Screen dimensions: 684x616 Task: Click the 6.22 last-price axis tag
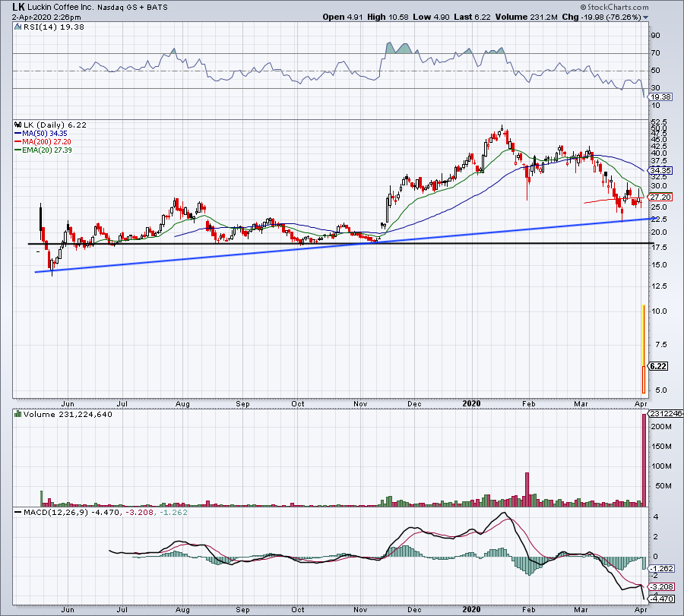[658, 366]
